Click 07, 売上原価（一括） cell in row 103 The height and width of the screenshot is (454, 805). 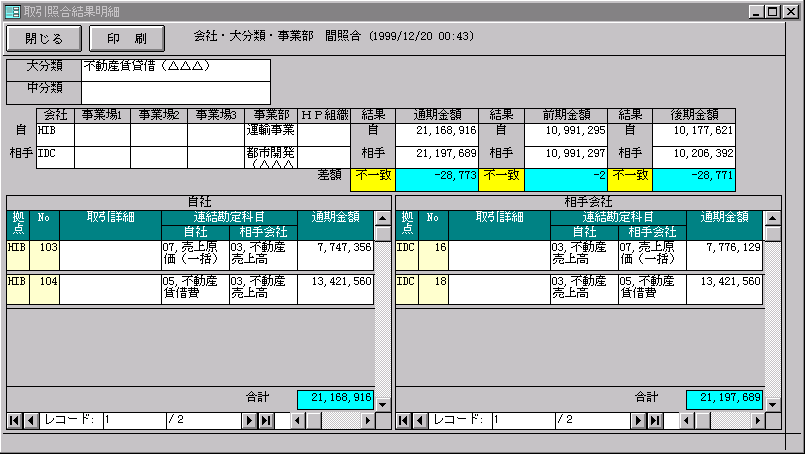pyautogui.click(x=195, y=255)
